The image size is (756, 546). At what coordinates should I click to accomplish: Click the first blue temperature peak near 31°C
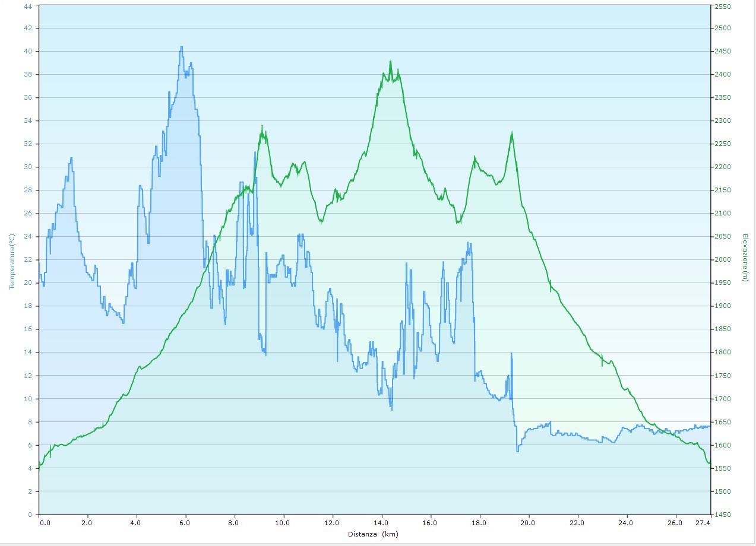pyautogui.click(x=71, y=158)
